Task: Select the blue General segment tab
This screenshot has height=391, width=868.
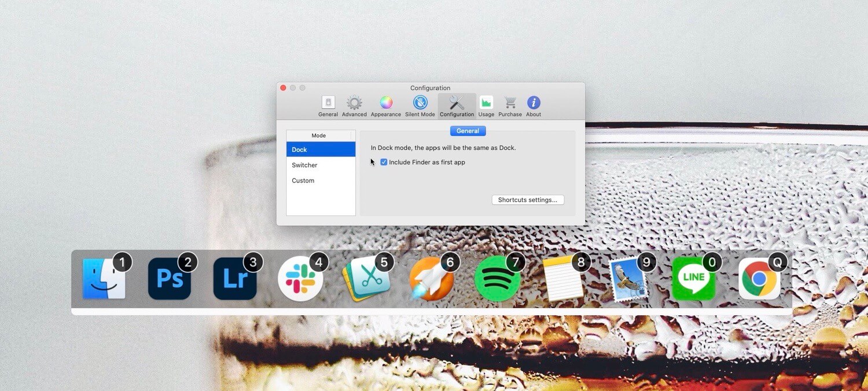Action: tap(468, 131)
